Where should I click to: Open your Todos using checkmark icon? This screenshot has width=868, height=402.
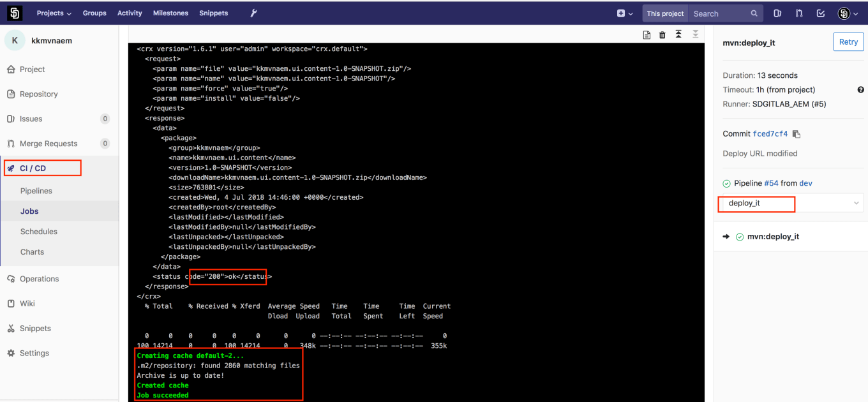[x=821, y=13]
